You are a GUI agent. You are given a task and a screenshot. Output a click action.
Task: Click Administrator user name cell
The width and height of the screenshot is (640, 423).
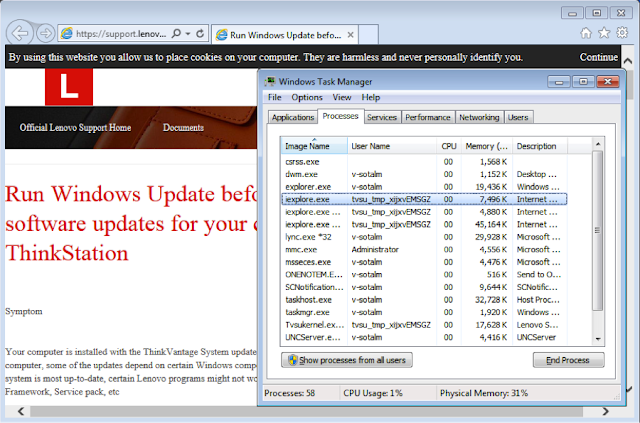click(375, 249)
